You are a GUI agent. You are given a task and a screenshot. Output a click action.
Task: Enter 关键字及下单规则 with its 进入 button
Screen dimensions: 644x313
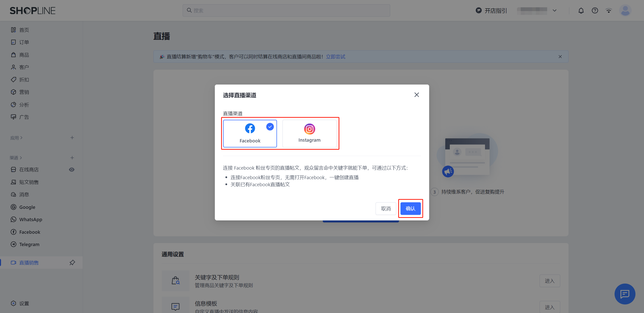click(550, 281)
